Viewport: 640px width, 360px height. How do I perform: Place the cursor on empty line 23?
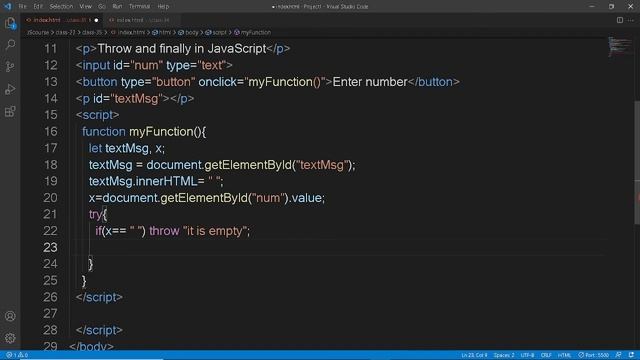tap(339, 247)
